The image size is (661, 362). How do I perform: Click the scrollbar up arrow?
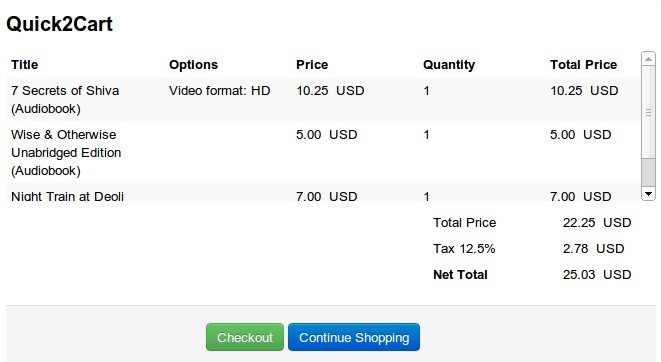pos(648,59)
